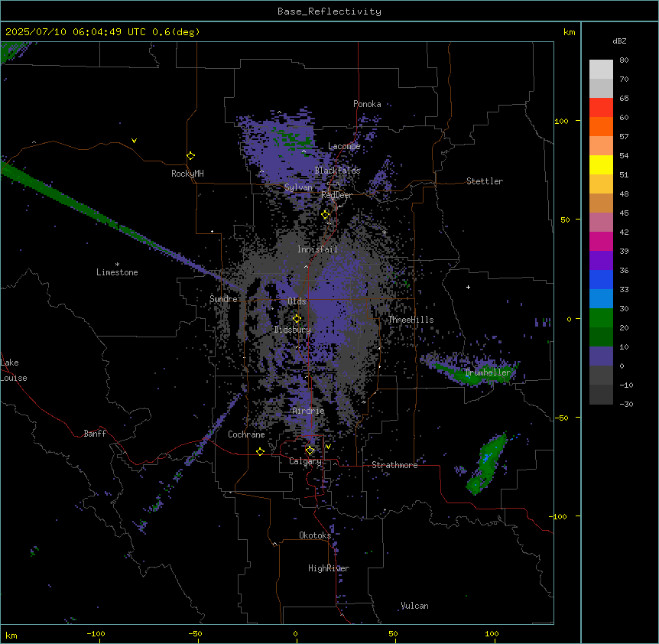
Task: Click the green-blue storm cell southeast of Strathmore
Action: pos(487,463)
